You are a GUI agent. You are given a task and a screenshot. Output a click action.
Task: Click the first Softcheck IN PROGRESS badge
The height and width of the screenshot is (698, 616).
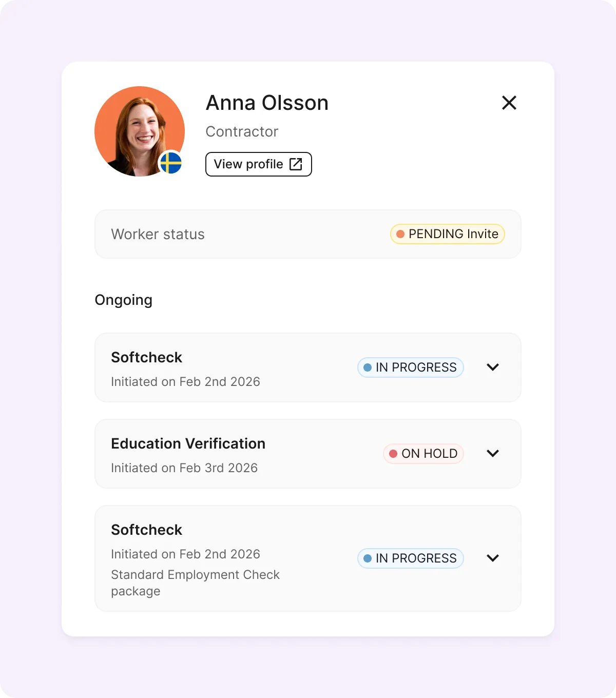click(411, 367)
